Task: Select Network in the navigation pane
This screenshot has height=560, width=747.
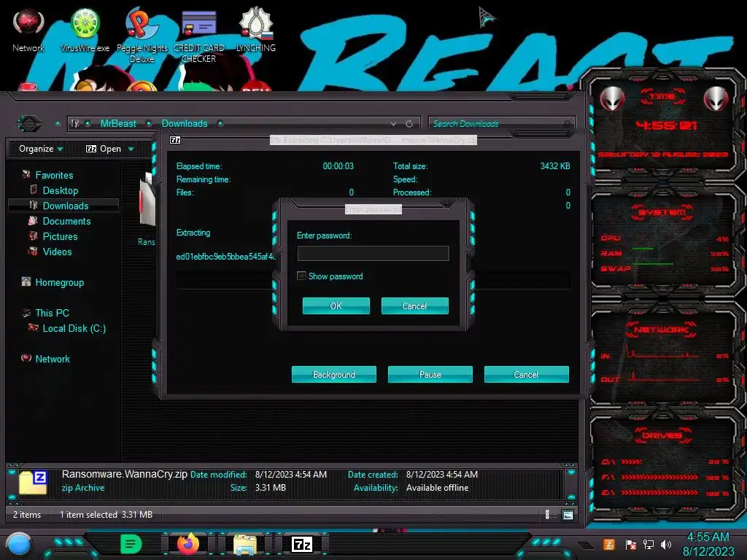Action: click(x=52, y=359)
